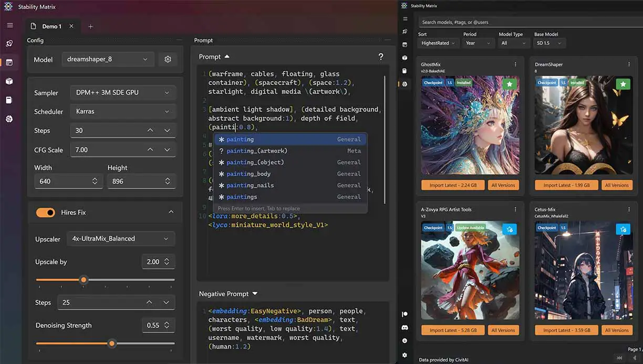Image resolution: width=643 pixels, height=364 pixels.
Task: Open the Discord icon in right sidebar
Action: coord(405,327)
